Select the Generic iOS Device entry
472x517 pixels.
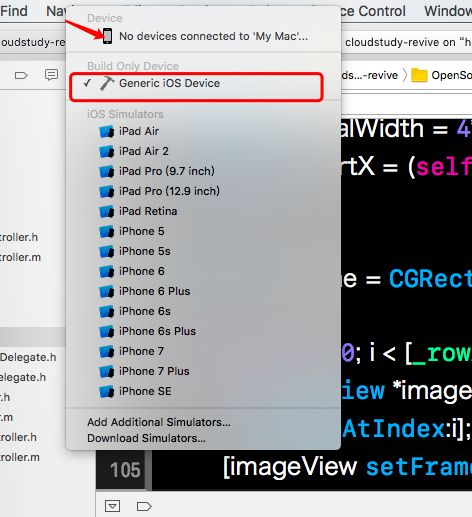click(203, 83)
